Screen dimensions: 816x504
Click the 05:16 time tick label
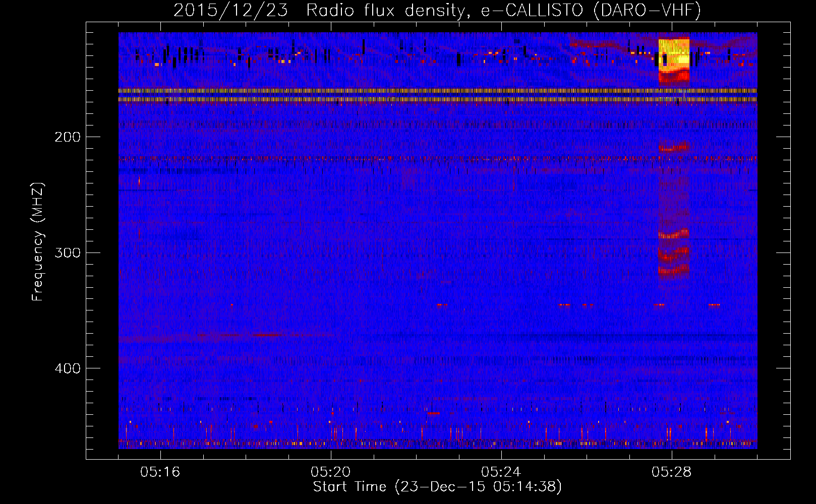coord(160,472)
